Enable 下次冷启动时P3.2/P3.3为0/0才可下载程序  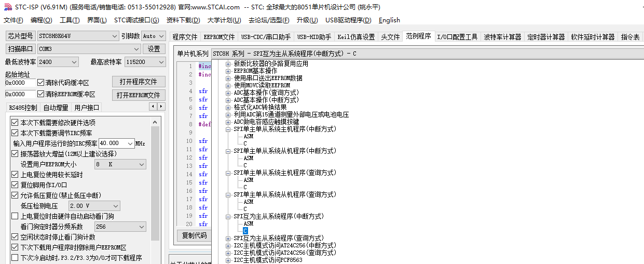point(15,258)
